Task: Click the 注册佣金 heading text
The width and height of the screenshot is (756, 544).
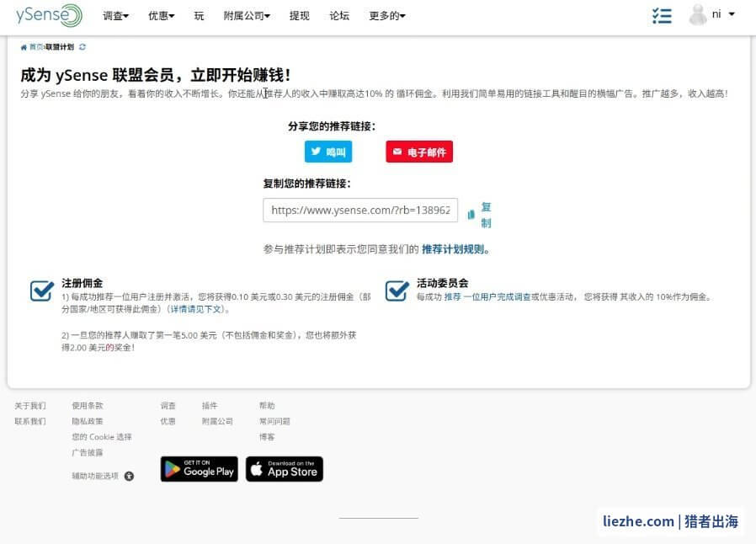Action: point(82,283)
